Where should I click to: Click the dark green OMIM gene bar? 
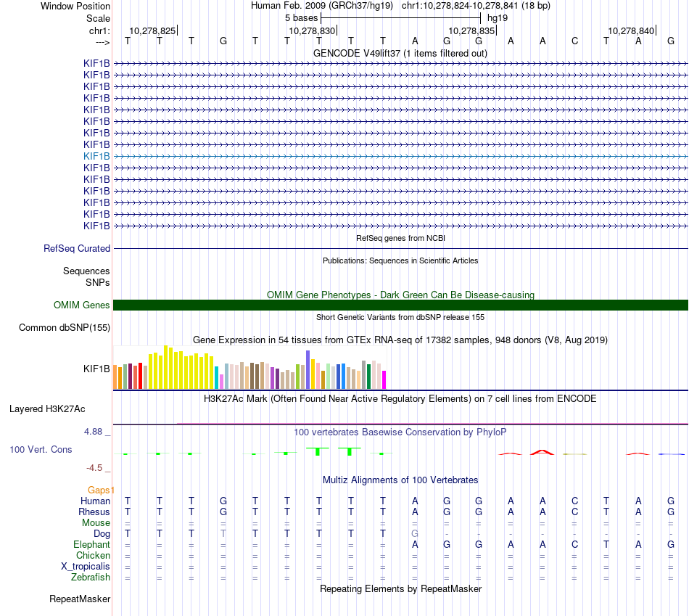point(400,305)
